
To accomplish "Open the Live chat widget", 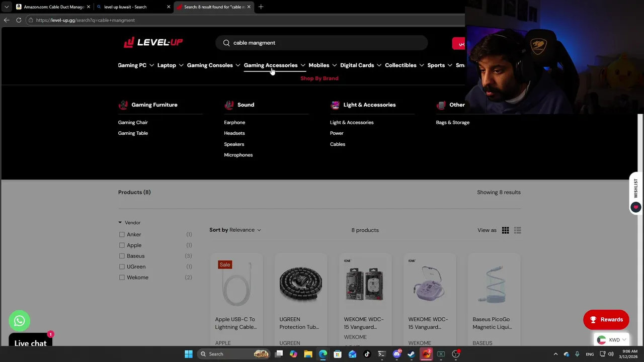I will [30, 341].
